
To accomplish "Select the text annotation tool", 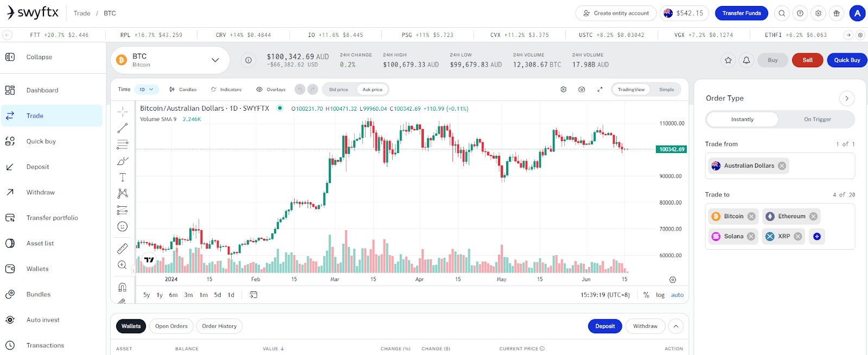I will 123,177.
